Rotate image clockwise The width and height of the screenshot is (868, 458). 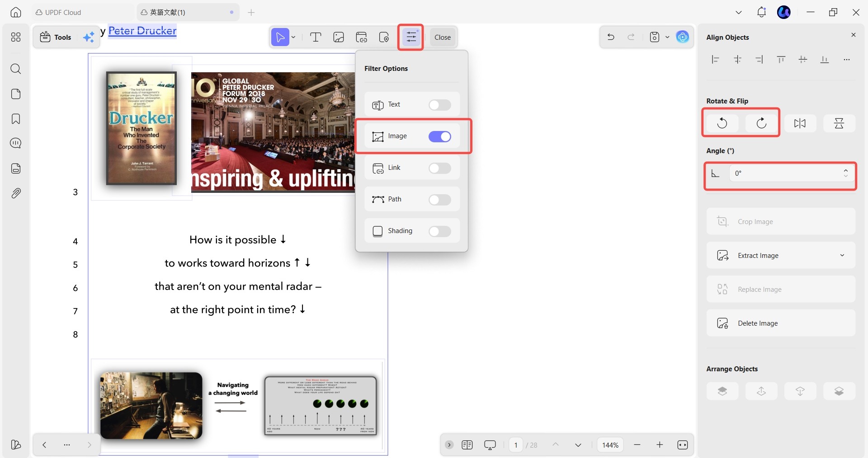click(761, 123)
